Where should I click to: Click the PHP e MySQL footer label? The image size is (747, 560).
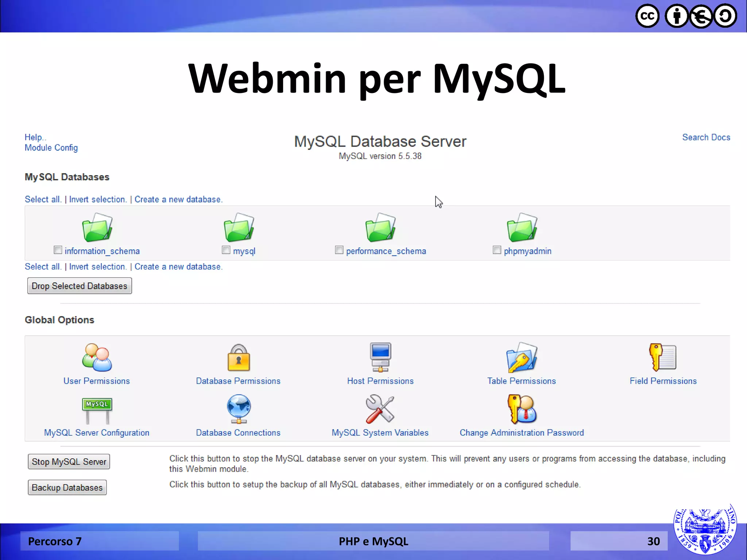point(373,541)
